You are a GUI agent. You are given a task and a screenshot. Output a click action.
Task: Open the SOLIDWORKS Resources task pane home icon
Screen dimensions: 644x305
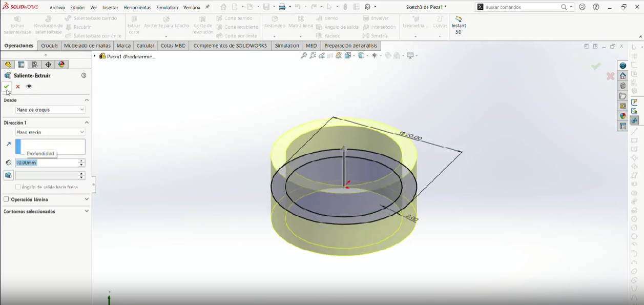(x=623, y=76)
